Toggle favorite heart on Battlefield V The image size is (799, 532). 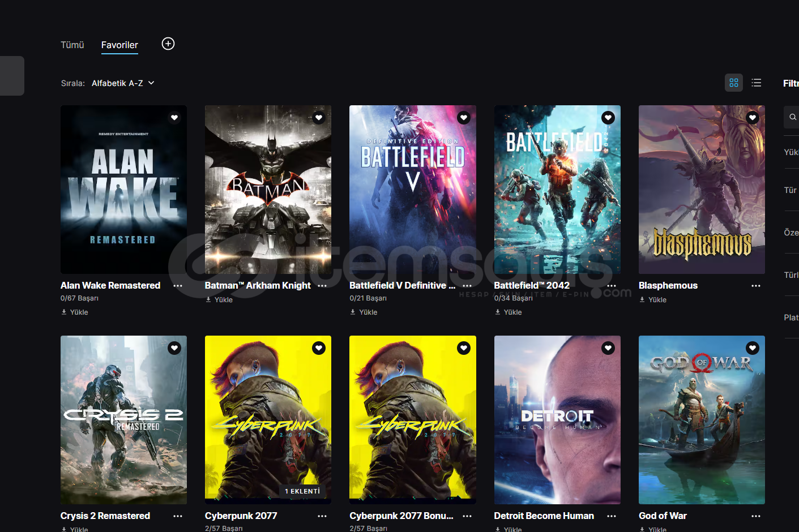(x=464, y=118)
